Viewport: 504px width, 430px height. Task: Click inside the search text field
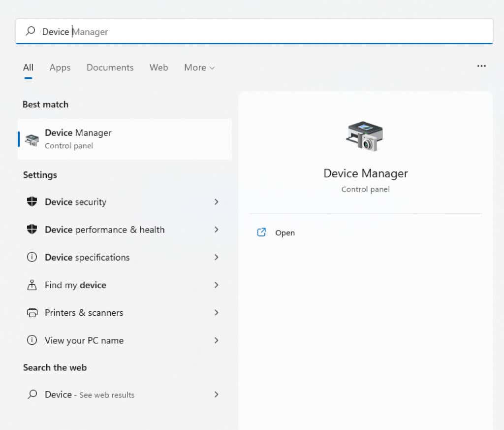pos(254,31)
